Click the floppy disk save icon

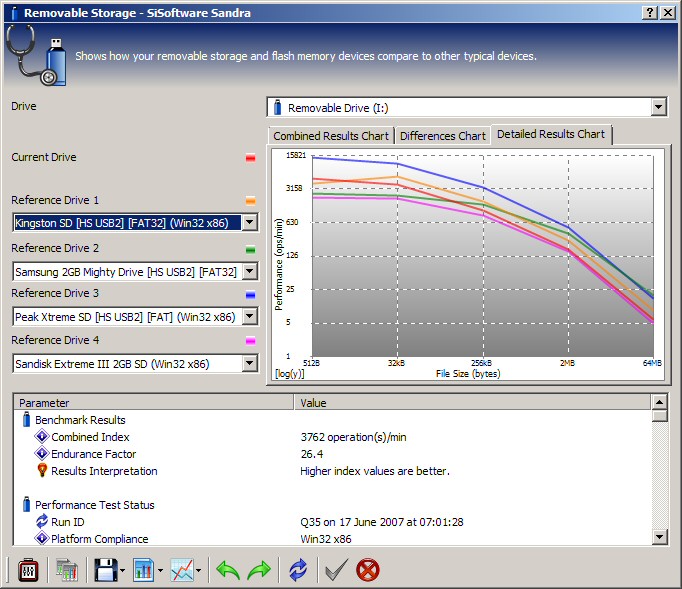tap(106, 570)
